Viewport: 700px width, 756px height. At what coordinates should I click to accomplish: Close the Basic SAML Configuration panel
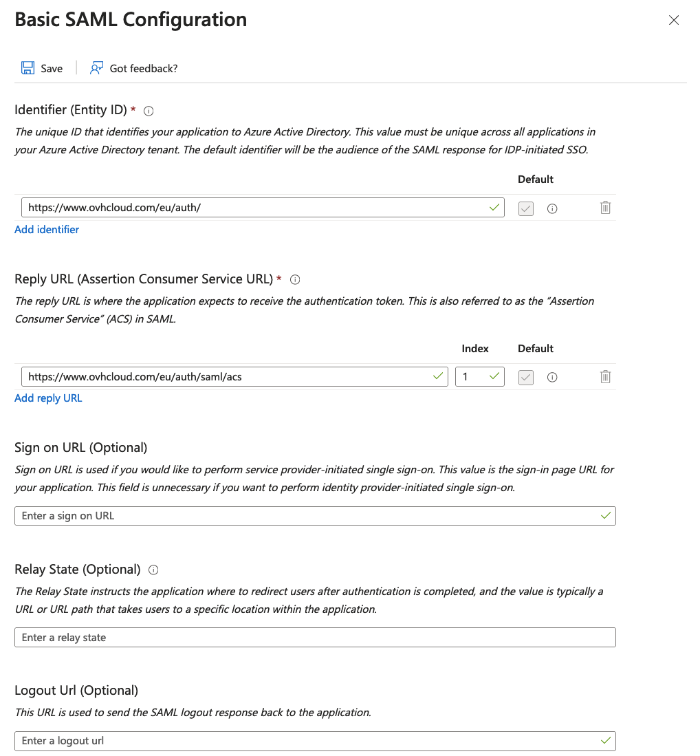[x=674, y=20]
